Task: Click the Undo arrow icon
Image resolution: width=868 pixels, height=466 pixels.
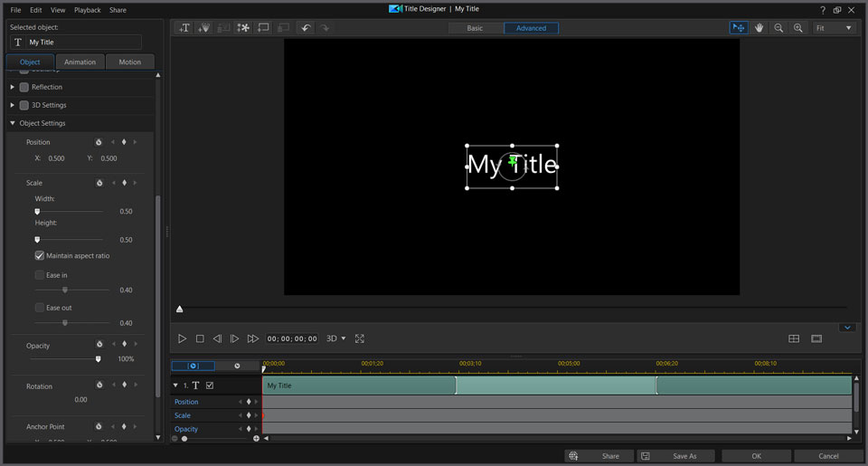Action: (306, 28)
